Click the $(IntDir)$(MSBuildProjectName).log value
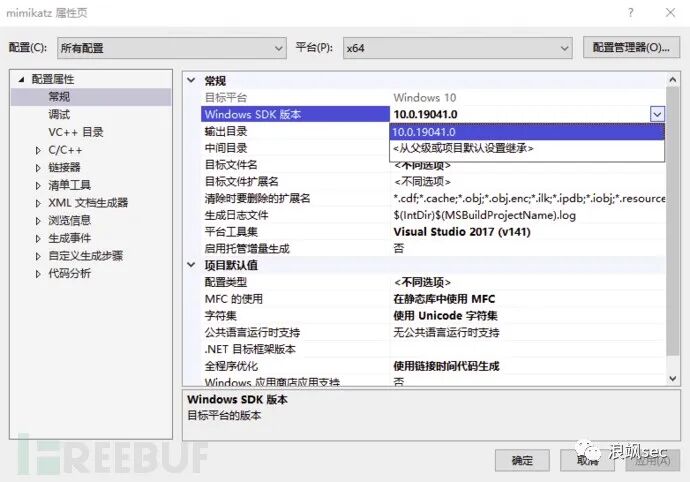This screenshot has height=482, width=690. 484,215
